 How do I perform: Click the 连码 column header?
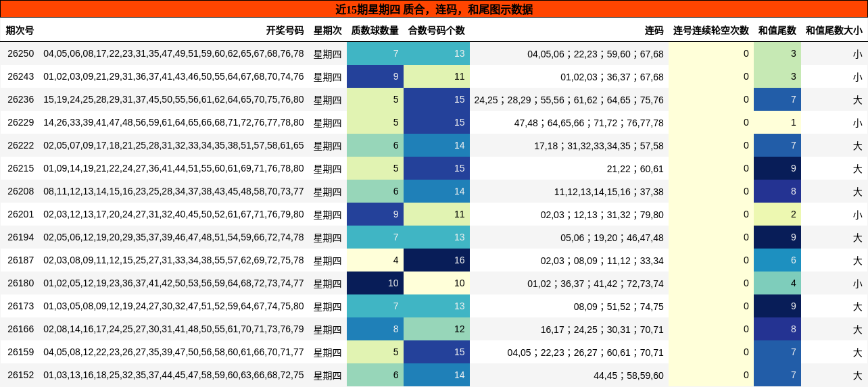(x=654, y=30)
